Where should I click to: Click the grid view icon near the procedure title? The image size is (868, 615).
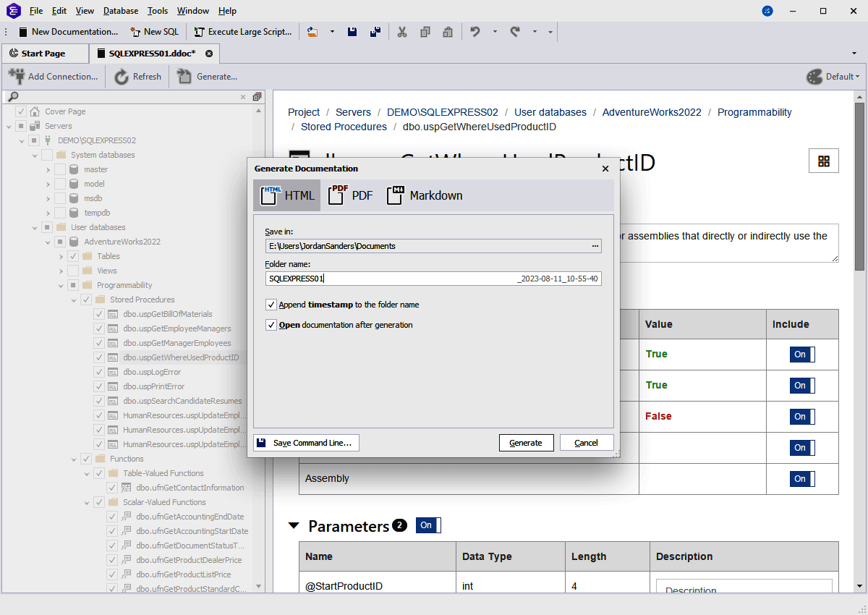(823, 161)
